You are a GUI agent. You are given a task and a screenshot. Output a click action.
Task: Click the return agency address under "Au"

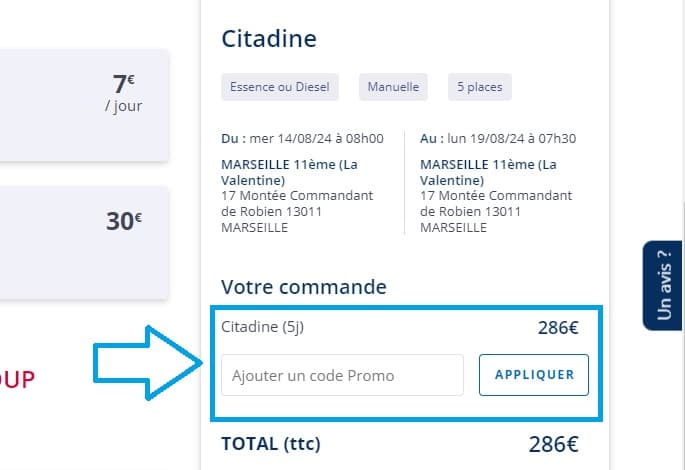tap(488, 196)
